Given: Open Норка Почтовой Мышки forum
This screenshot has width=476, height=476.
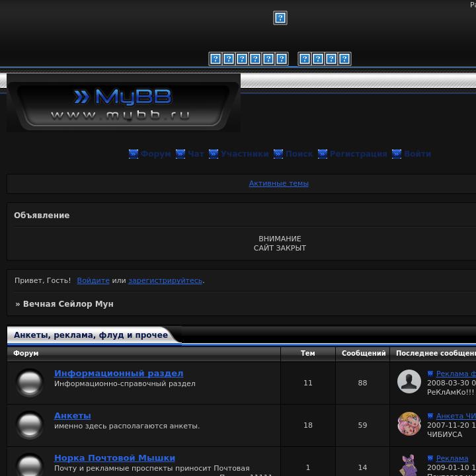Looking at the screenshot, I should [114, 457].
